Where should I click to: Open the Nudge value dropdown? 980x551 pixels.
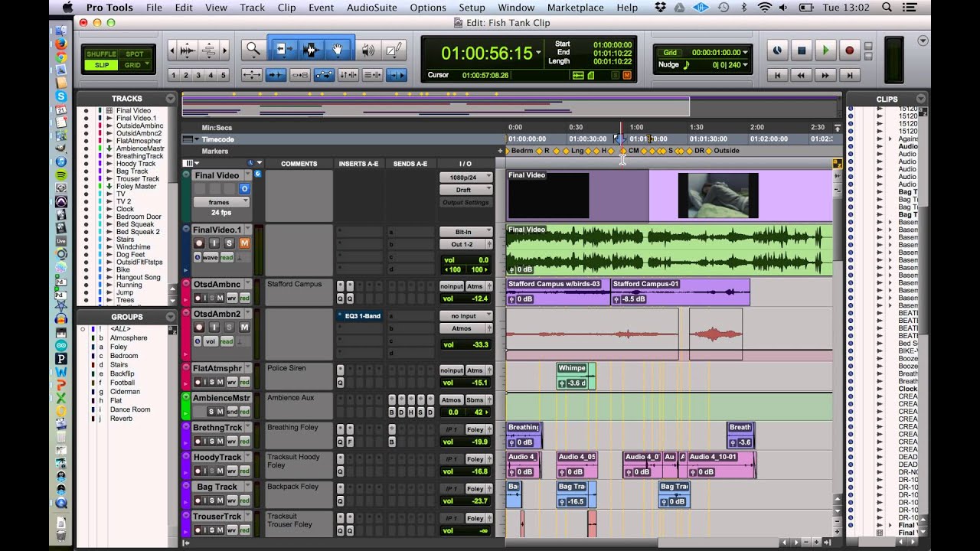[745, 65]
